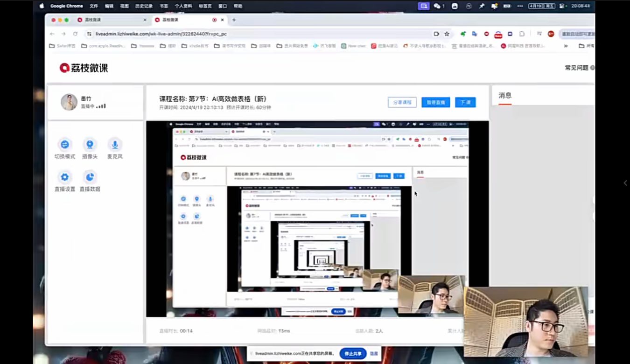Mute the 麦克风 microphone in sidebar
630x364 pixels.
coord(115,144)
